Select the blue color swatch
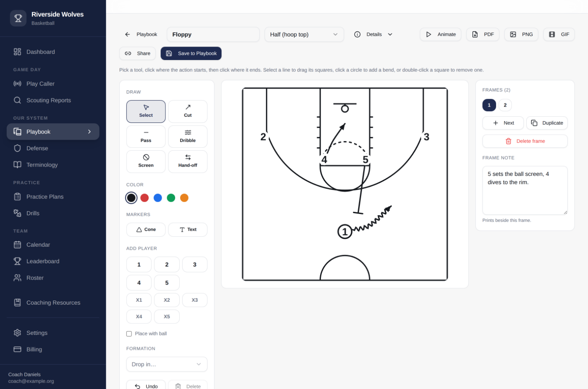 point(158,198)
